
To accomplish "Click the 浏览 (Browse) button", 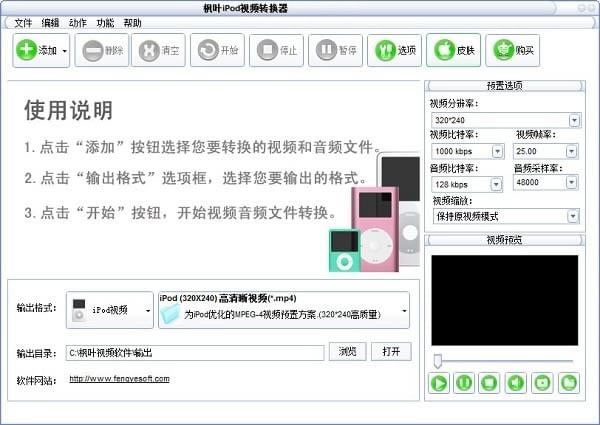I will tap(347, 351).
